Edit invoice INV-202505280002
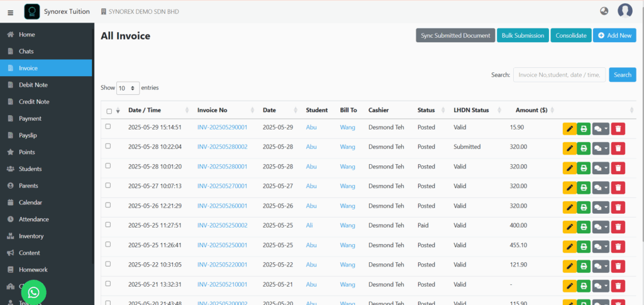Screen dimensions: 644x305 coord(569,148)
